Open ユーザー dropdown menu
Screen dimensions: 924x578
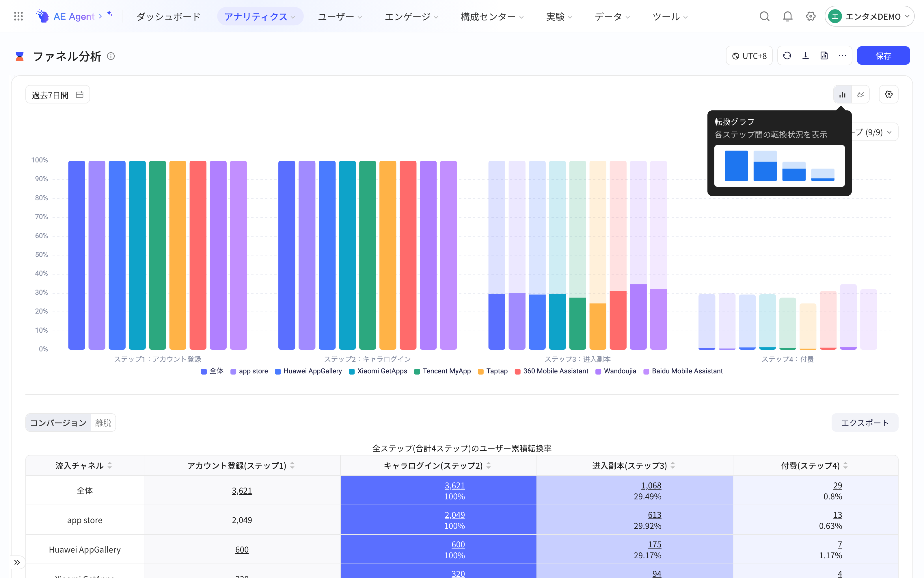340,16
